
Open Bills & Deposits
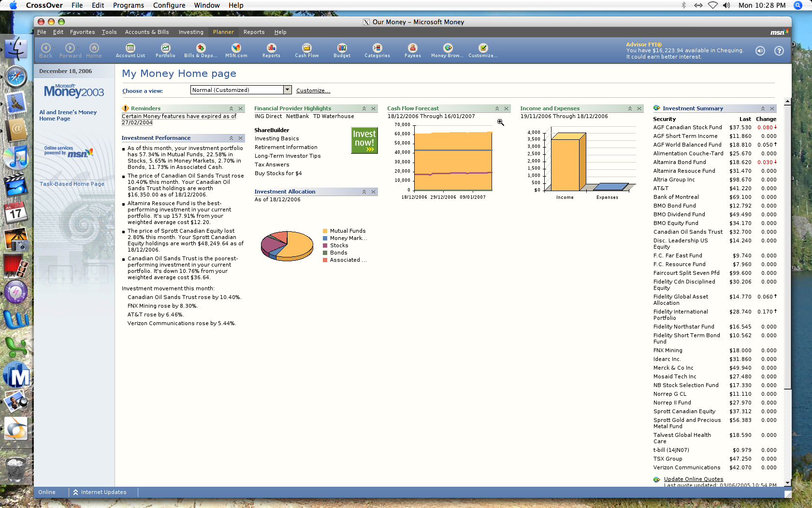[200, 50]
